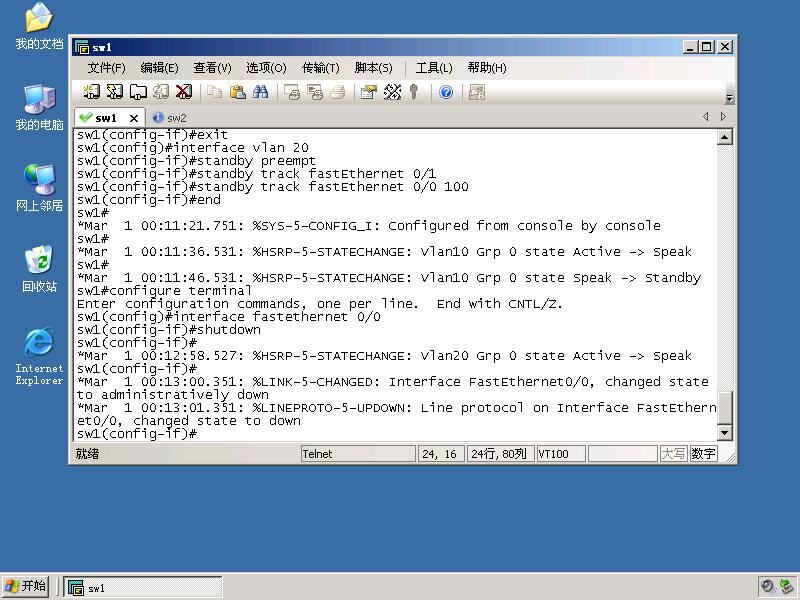Click the terminal vertical scrollbar thumb
800x600 pixels.
(724, 408)
